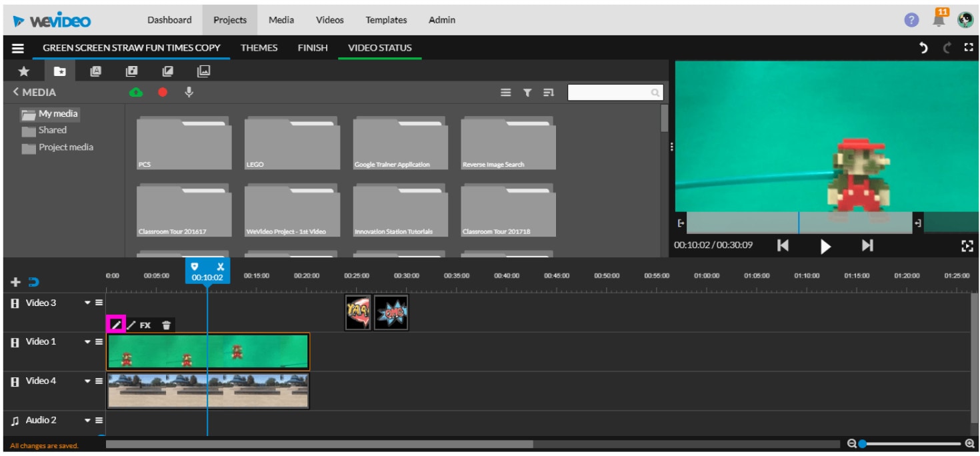Open the VIDEO STATUS tab

tap(380, 48)
